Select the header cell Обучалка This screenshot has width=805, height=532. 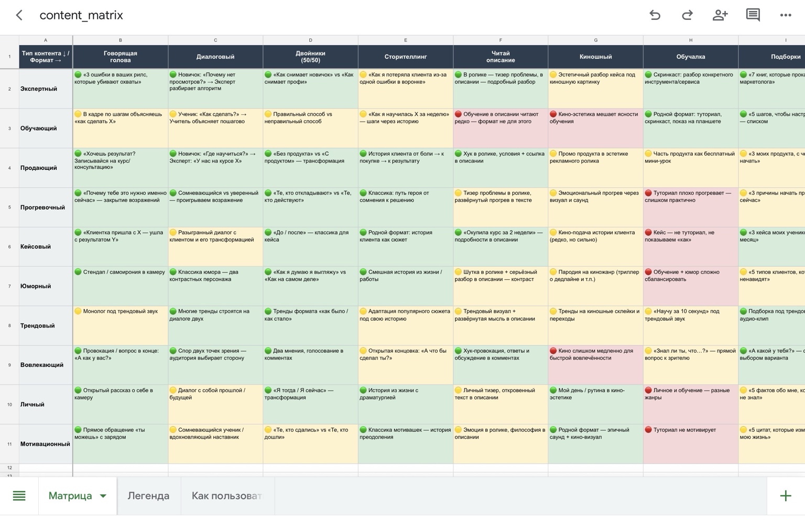[x=691, y=57]
